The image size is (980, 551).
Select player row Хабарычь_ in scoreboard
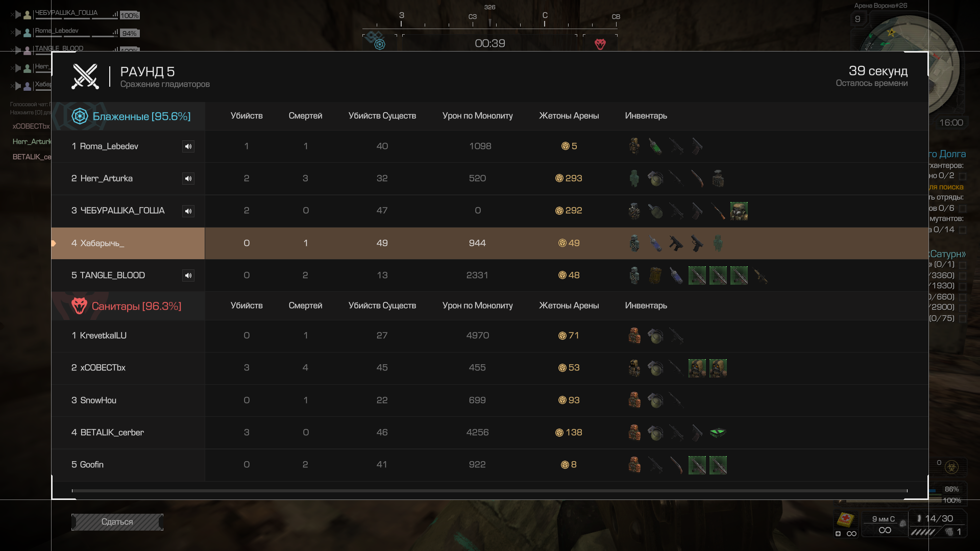[x=489, y=243]
